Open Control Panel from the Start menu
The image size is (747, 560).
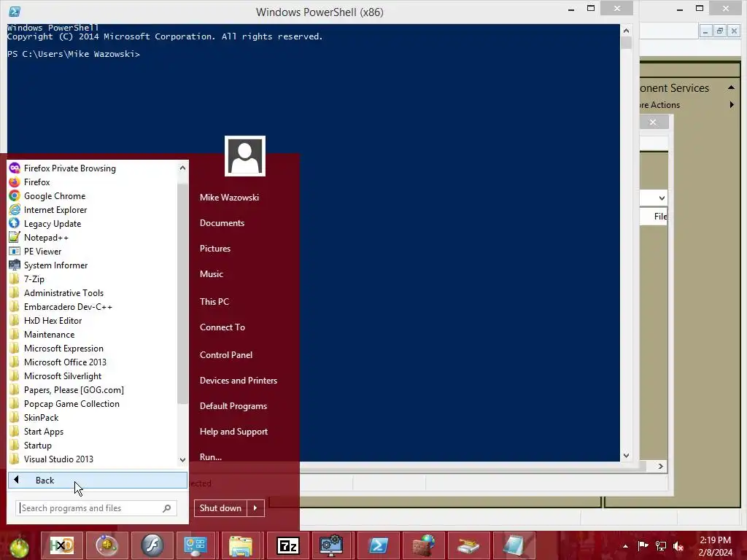pyautogui.click(x=226, y=355)
